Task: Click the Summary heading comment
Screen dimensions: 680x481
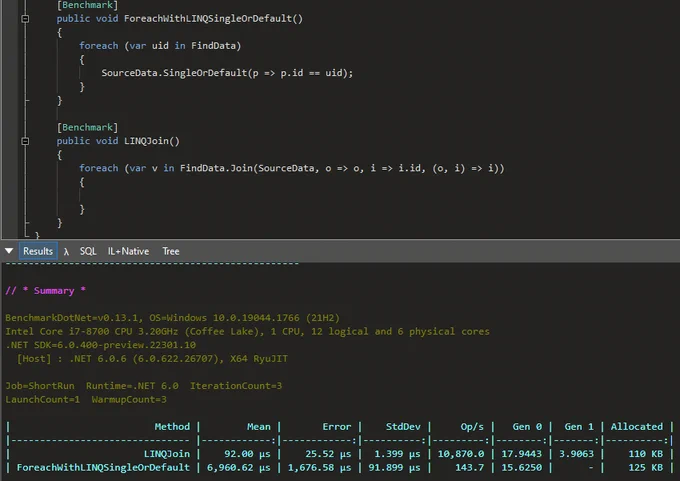Action: 46,291
